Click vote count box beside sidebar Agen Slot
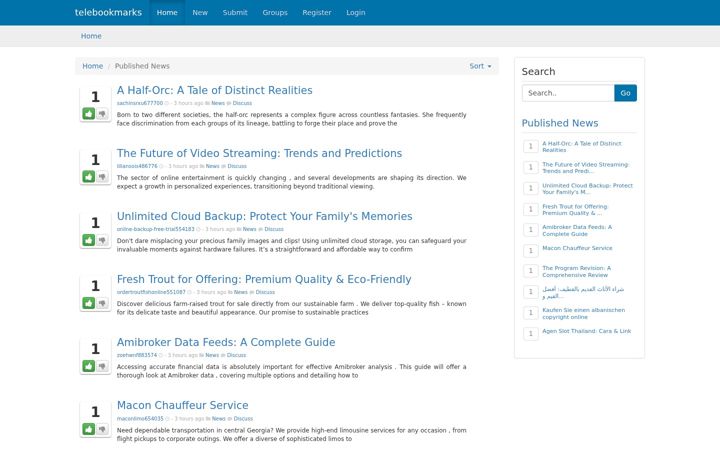Screen dimensions: 720x450 coord(530,333)
